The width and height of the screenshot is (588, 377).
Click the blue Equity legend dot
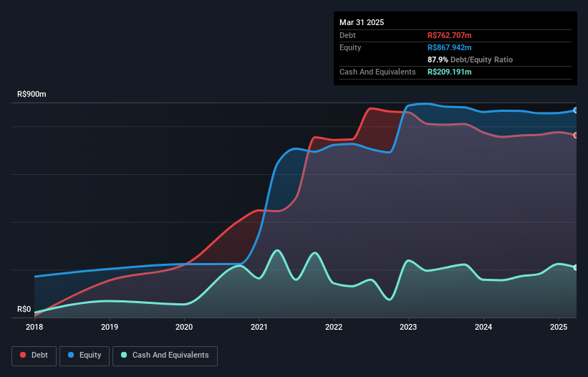[71, 355]
